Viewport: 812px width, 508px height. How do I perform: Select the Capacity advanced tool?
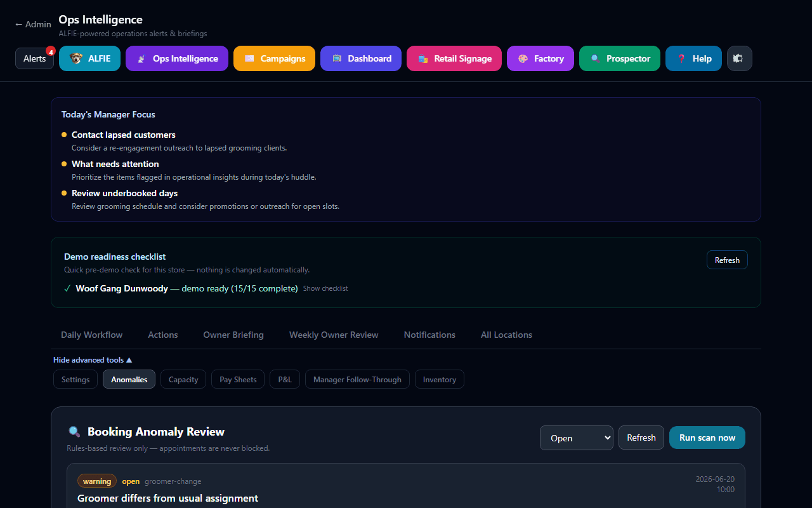[x=183, y=379]
